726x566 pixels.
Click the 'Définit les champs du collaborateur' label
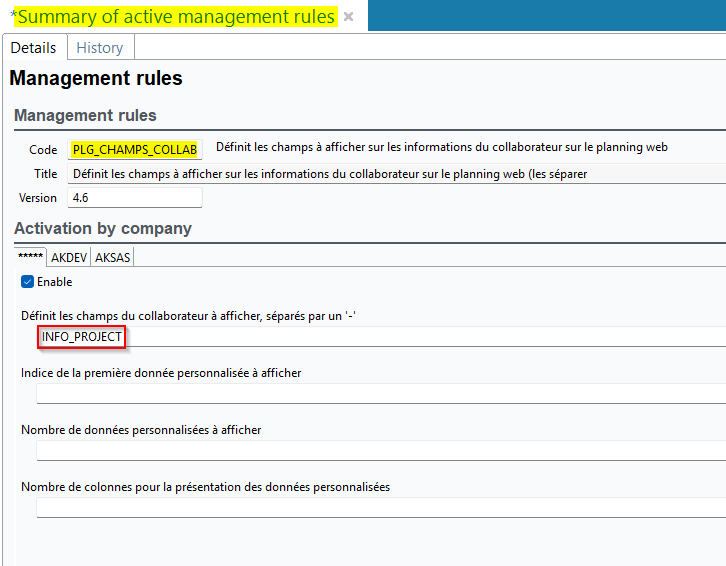189,315
